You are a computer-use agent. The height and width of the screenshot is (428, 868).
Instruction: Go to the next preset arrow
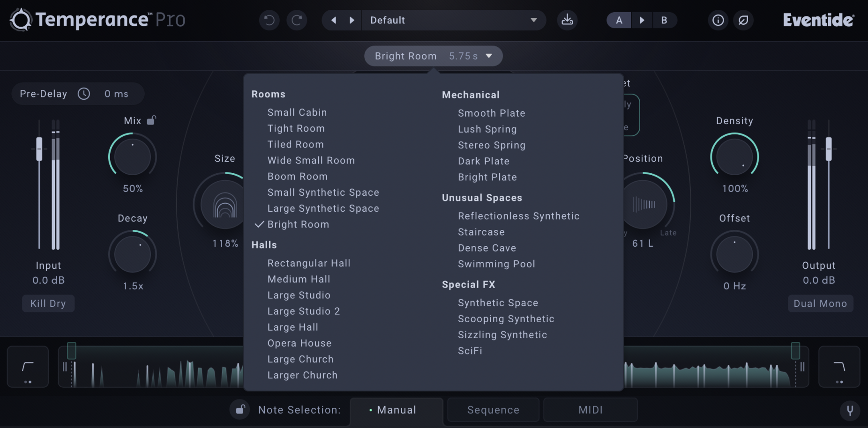[x=352, y=20]
